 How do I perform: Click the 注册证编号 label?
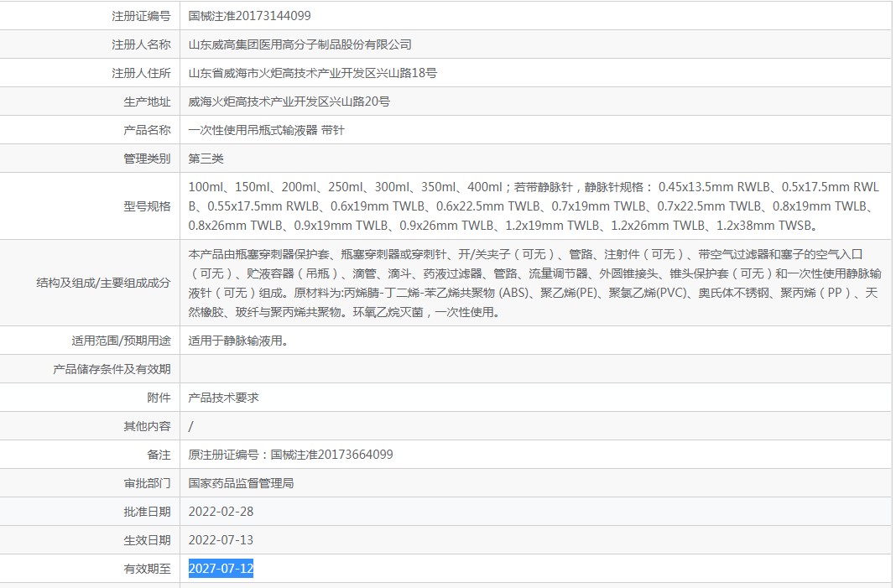[141, 16]
